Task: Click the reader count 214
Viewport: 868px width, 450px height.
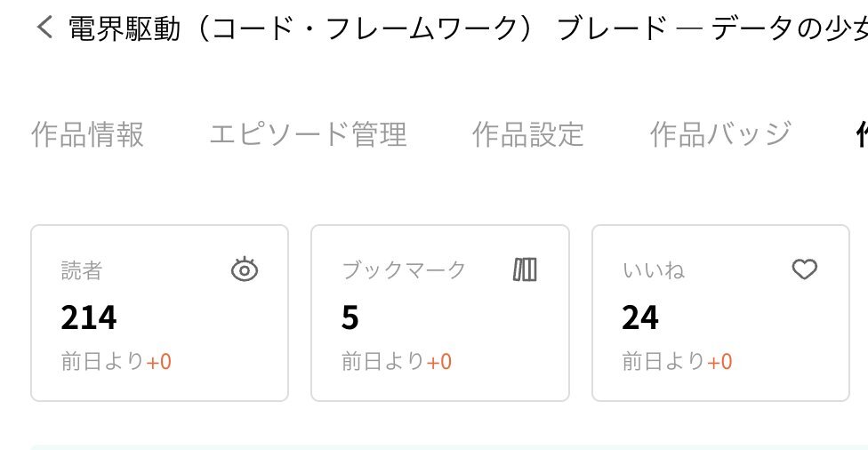Action: coord(89,317)
